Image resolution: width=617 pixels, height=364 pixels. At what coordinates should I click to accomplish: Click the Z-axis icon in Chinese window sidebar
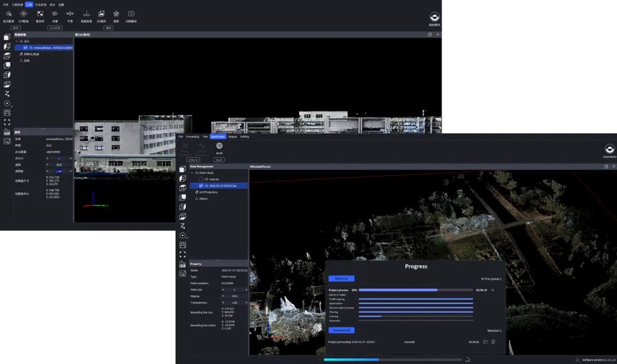[x=7, y=94]
